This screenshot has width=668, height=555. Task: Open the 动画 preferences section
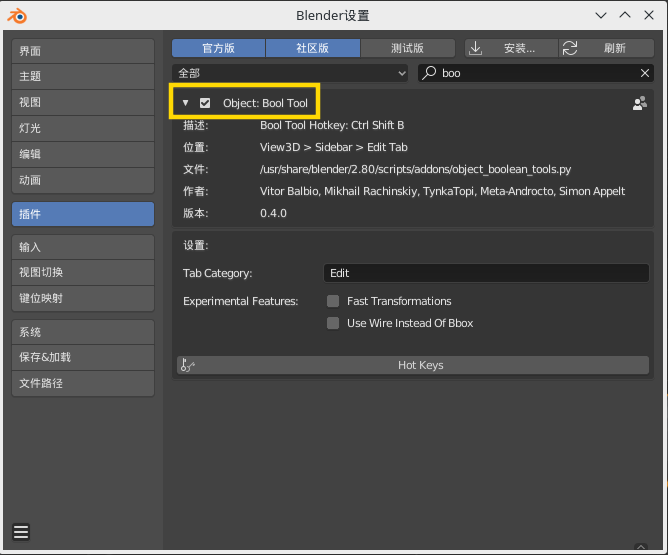coord(83,180)
